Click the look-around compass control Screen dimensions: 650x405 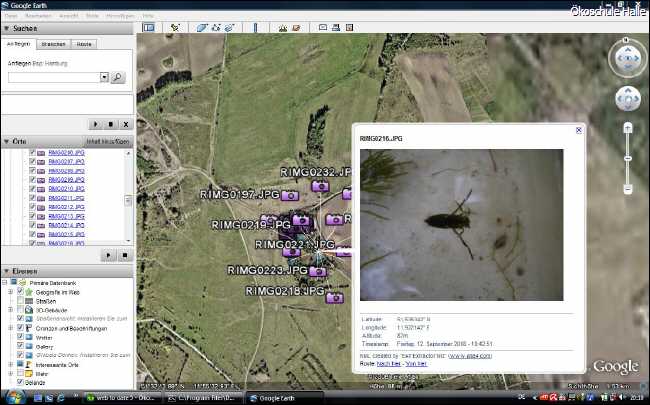coord(627,59)
